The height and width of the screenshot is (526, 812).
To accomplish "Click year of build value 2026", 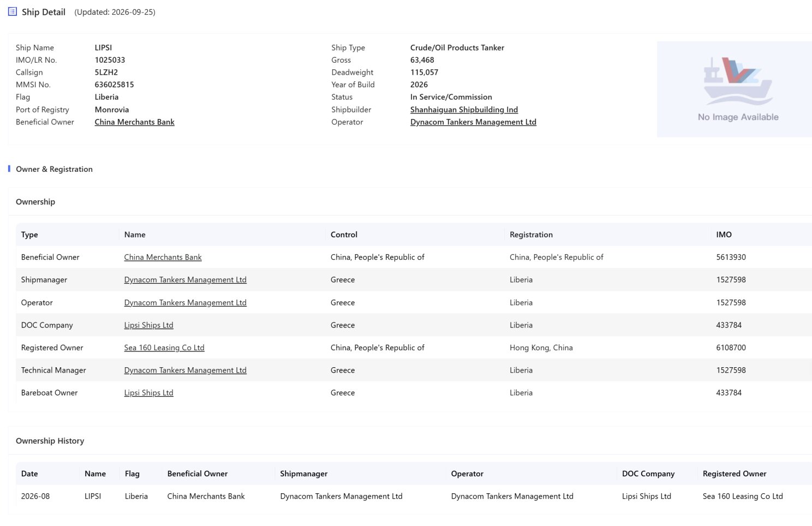I will [x=419, y=85].
